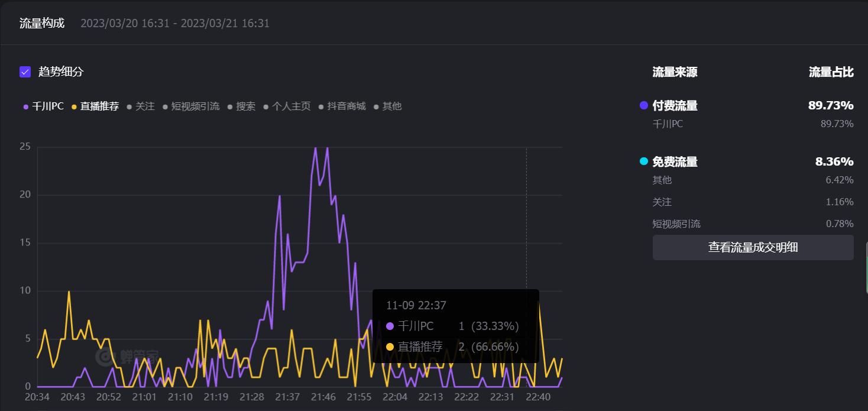Viewport: 868px width, 411px height.
Task: Click the date range text in header
Action: (x=175, y=24)
